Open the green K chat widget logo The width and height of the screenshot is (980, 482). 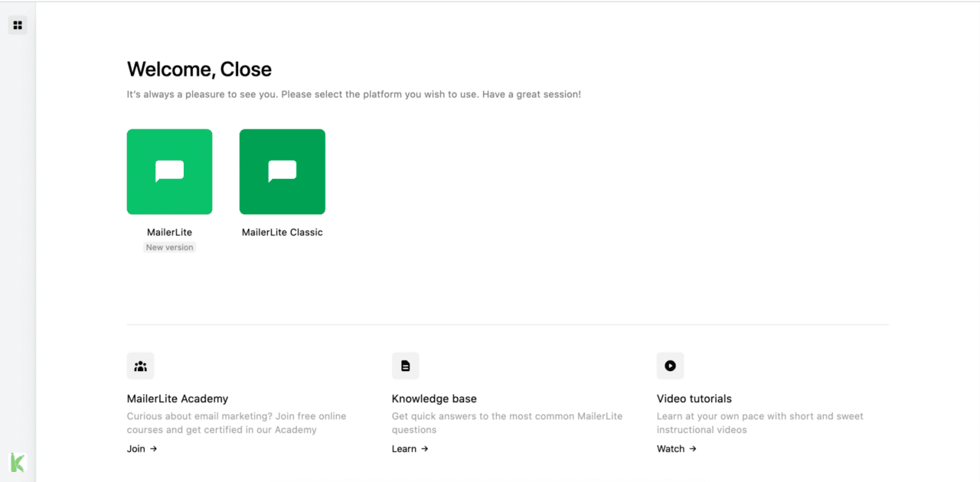16,461
